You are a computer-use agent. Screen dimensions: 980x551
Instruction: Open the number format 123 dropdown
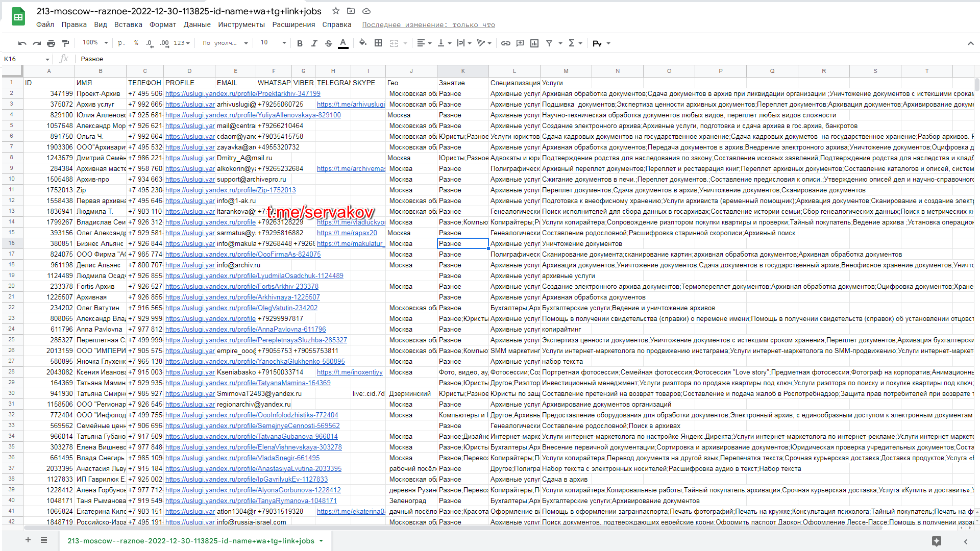click(182, 43)
